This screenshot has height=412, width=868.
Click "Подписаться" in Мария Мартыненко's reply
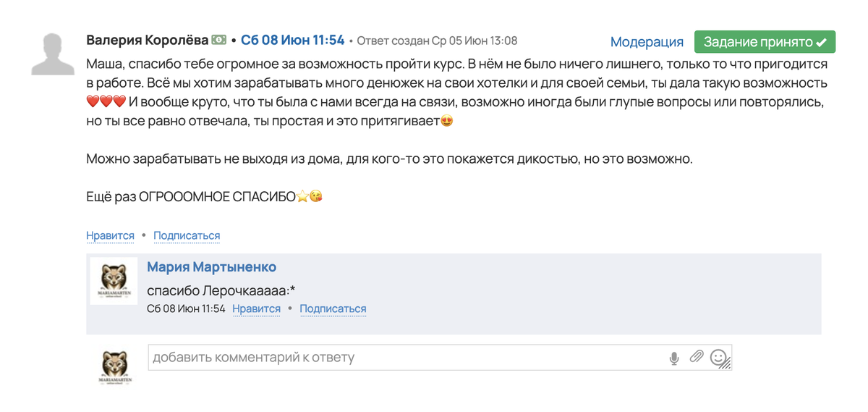click(333, 308)
